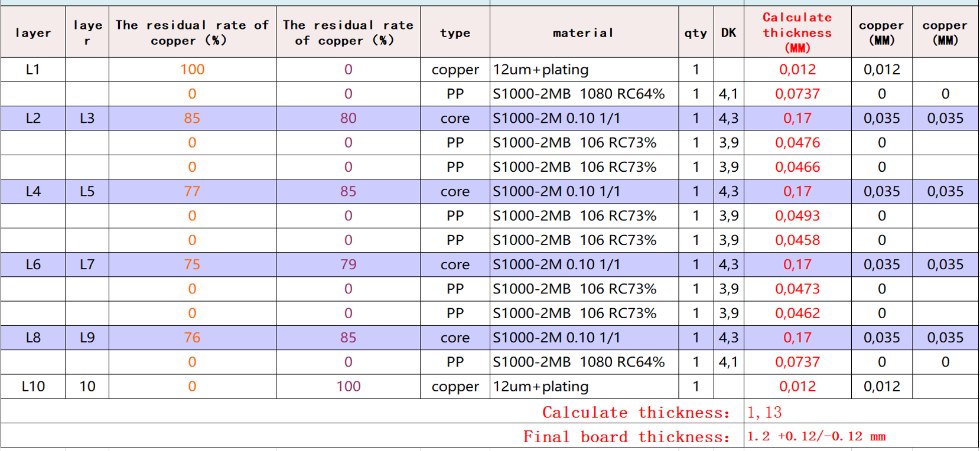Select the '10' cell next to L10
The width and height of the screenshot is (980, 451).
87,387
